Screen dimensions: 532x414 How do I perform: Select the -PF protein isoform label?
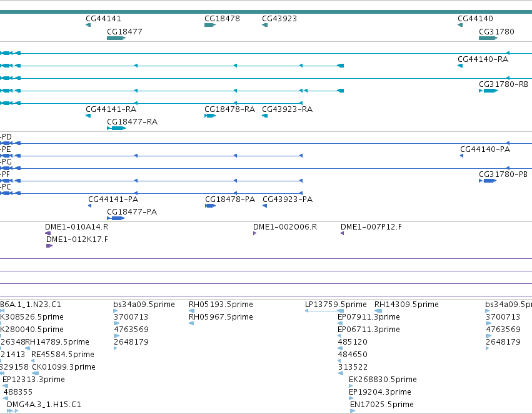(x=5, y=174)
